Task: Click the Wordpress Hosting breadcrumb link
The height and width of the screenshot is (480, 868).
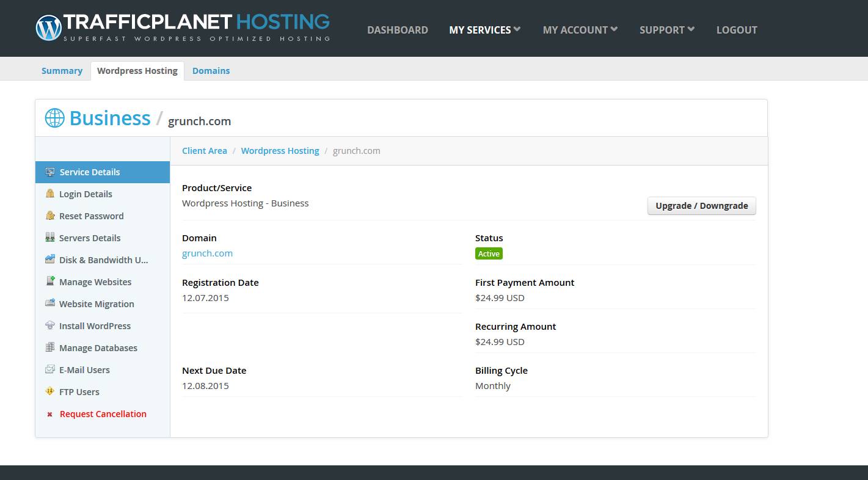Action: click(x=280, y=151)
